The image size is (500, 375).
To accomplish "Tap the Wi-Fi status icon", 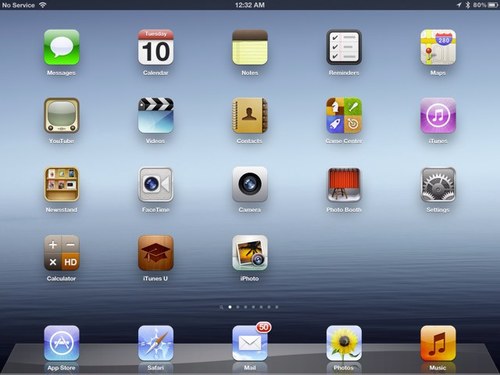I will [43, 5].
